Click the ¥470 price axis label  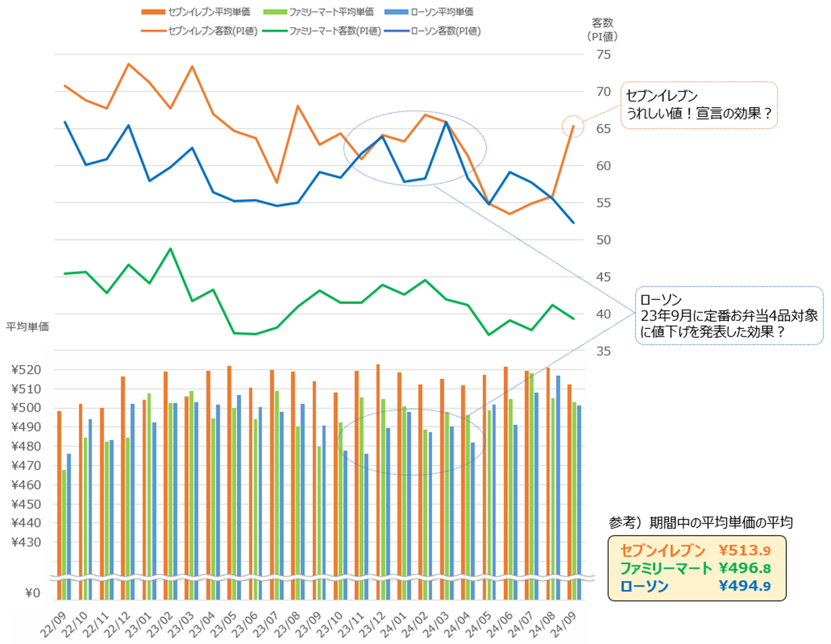pos(27,466)
